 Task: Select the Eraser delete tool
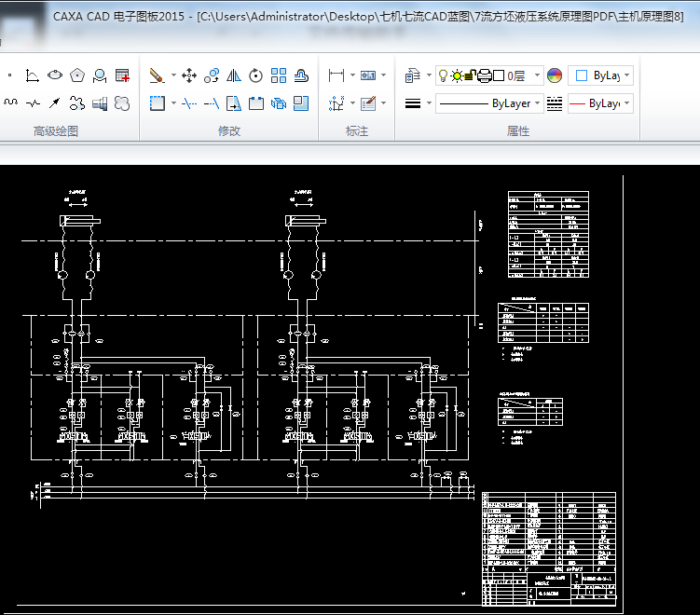pos(156,75)
